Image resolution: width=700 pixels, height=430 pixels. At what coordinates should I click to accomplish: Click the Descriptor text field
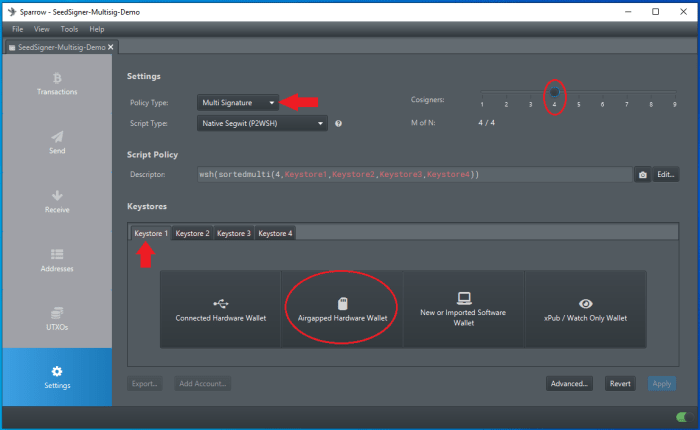point(413,174)
